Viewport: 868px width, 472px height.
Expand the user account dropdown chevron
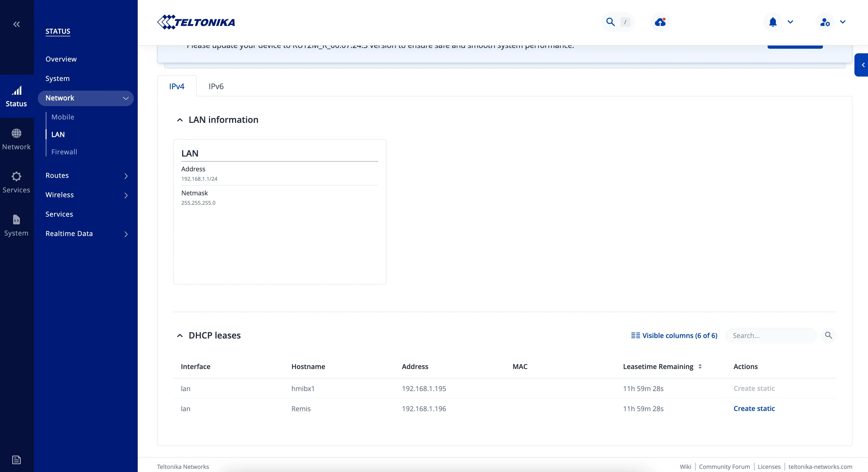pyautogui.click(x=843, y=22)
